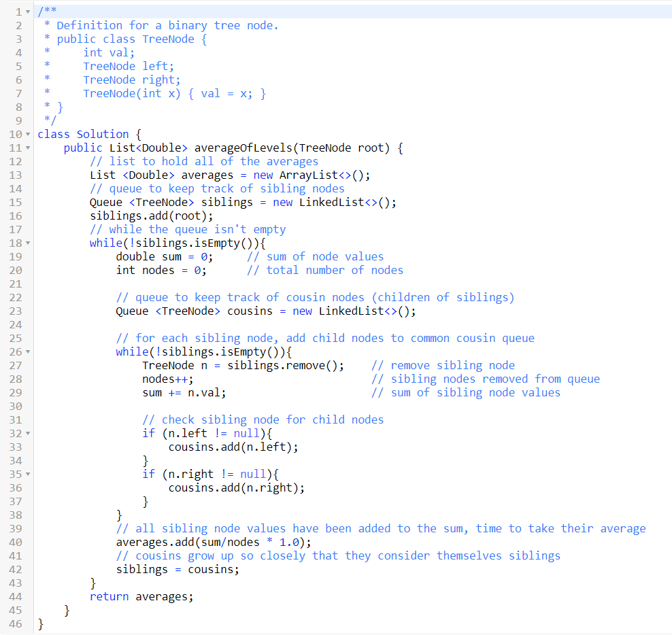
Task: Click 'LinkedList<>();' on line 15
Action: coord(348,202)
